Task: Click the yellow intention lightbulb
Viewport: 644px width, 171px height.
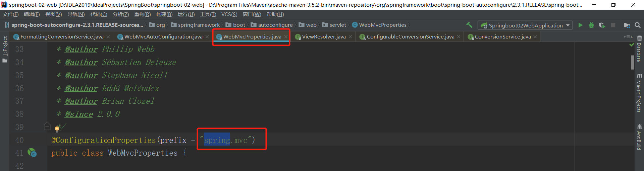Action: point(57,129)
